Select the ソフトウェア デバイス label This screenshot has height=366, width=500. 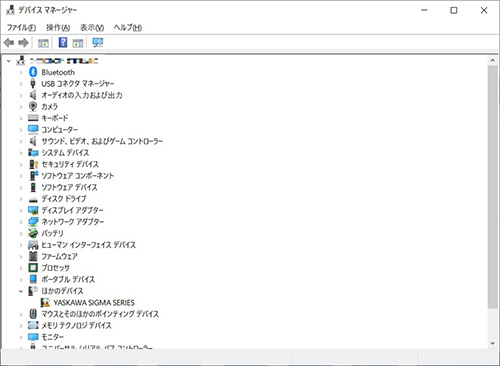[x=69, y=187]
